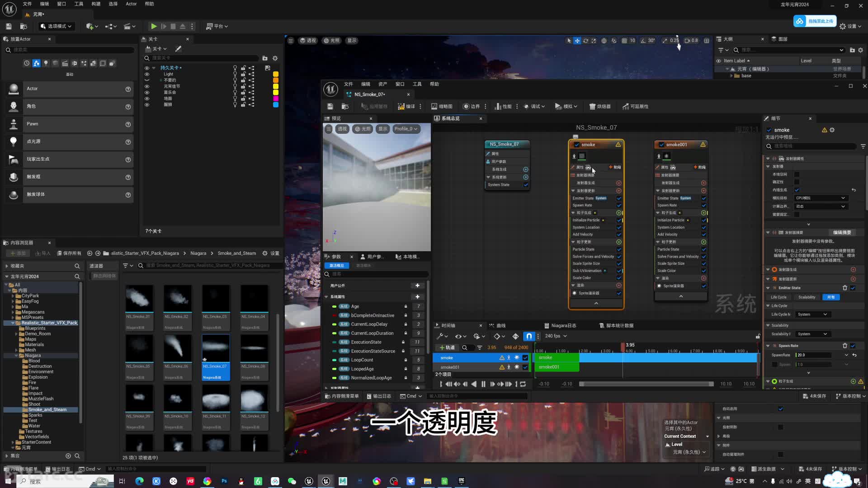Click the timeline horizontal range scrollbar
The height and width of the screenshot is (488, 868).
pyautogui.click(x=646, y=384)
